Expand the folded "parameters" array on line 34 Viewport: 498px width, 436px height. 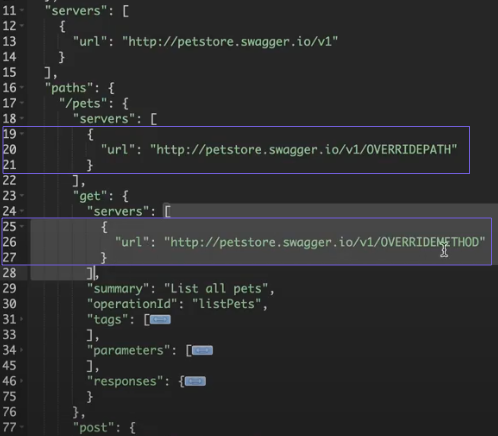(x=22, y=350)
